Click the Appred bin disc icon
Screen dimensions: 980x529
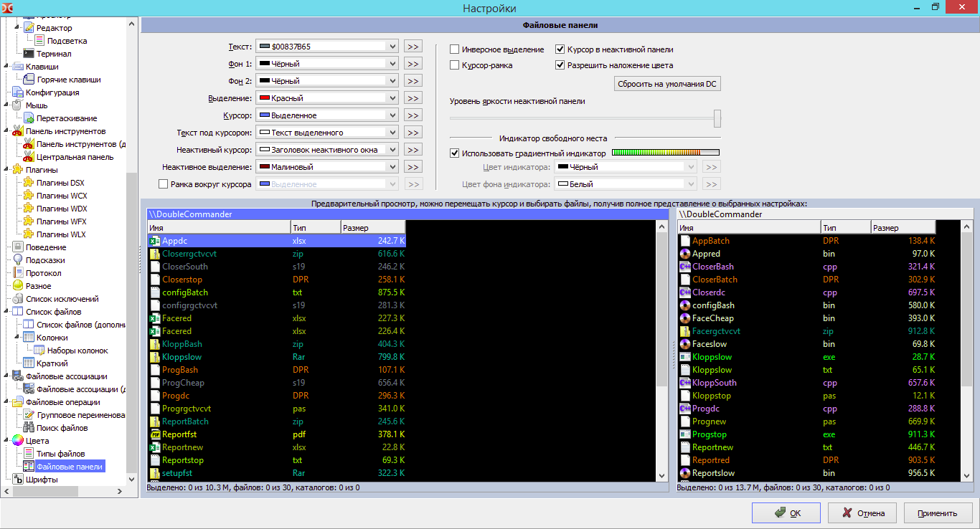pos(684,254)
